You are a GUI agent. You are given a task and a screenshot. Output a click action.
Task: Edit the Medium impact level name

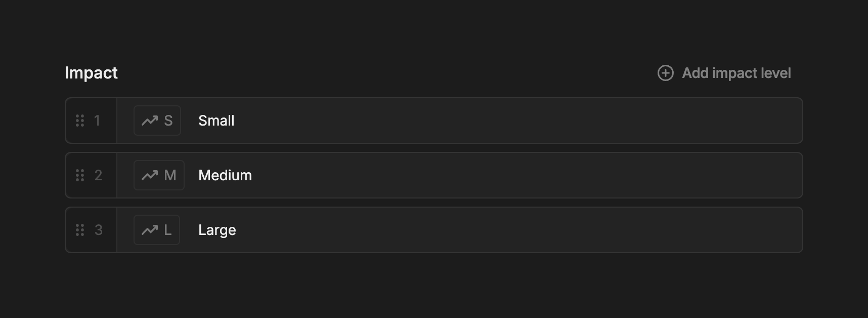(225, 175)
